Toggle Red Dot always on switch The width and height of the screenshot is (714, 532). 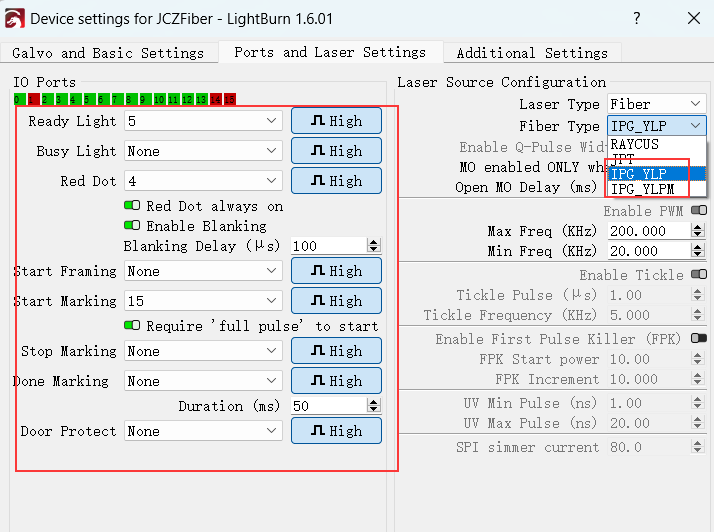tap(132, 205)
